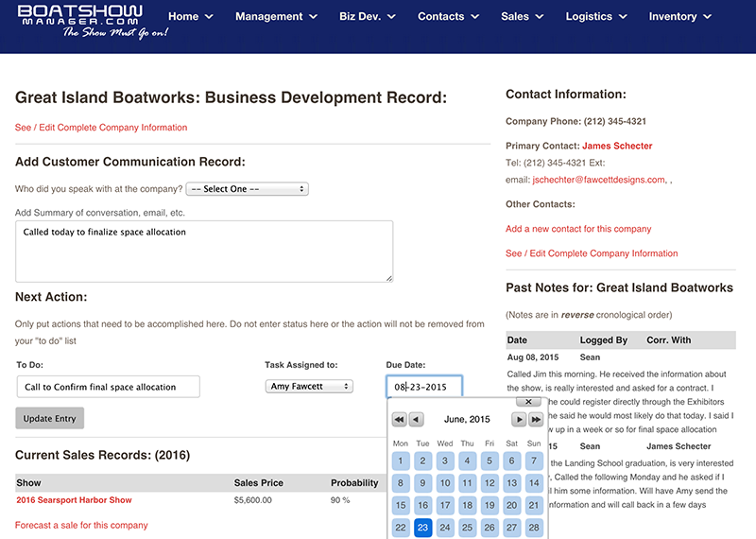Select June 26 in the calendar

[490, 528]
